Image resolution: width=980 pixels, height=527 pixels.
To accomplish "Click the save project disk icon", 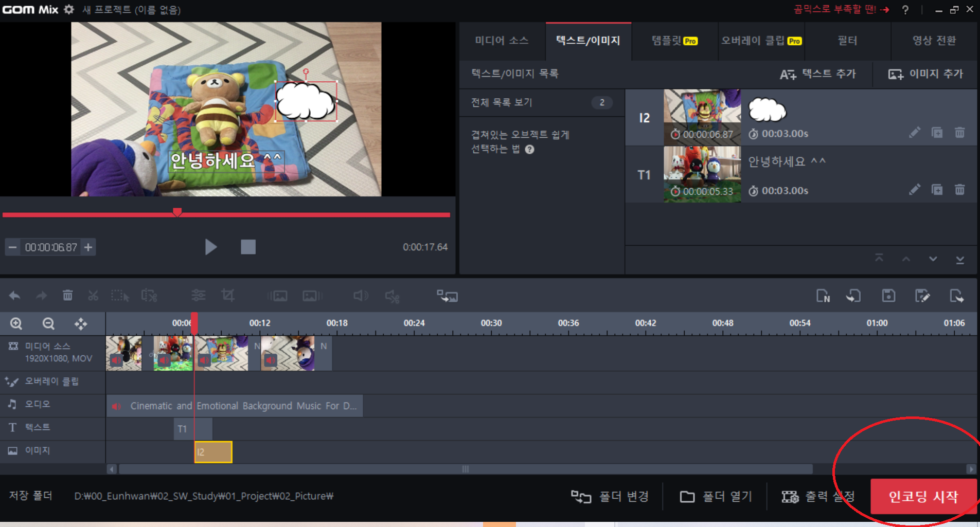I will (888, 296).
